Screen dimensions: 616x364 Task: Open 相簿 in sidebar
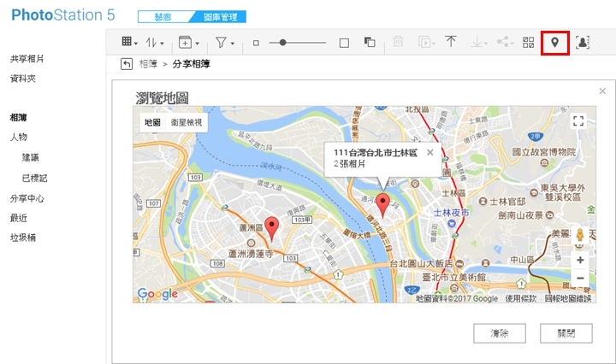[x=19, y=117]
